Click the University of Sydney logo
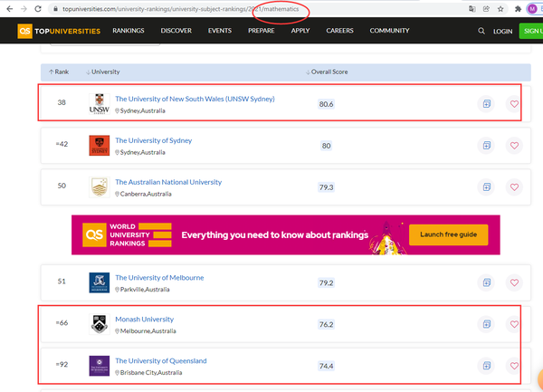 tap(100, 146)
